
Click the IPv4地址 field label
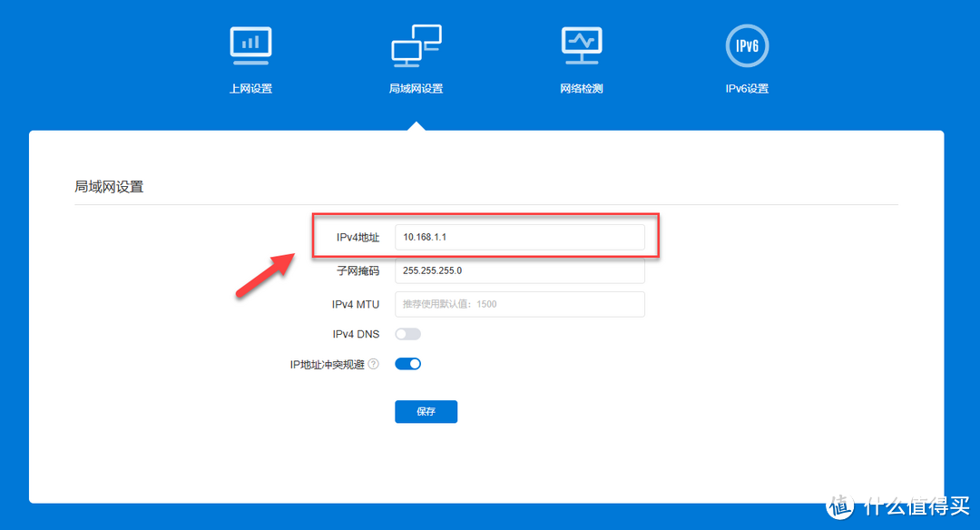[358, 237]
